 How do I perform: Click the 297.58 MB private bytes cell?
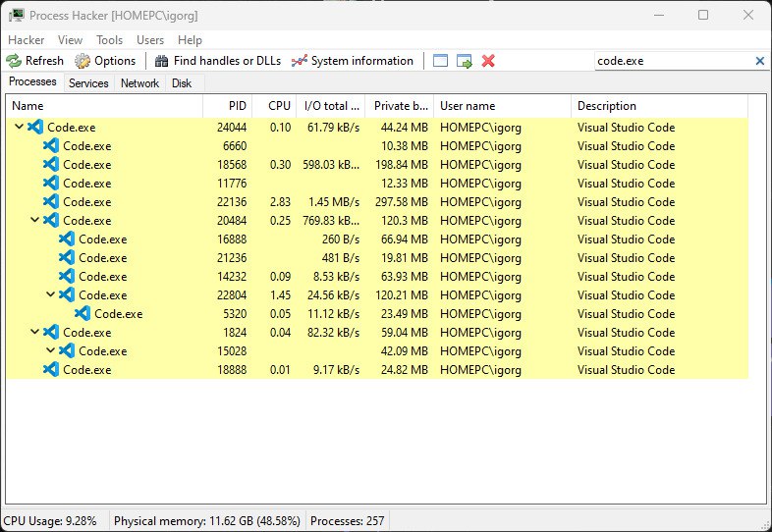tap(402, 202)
